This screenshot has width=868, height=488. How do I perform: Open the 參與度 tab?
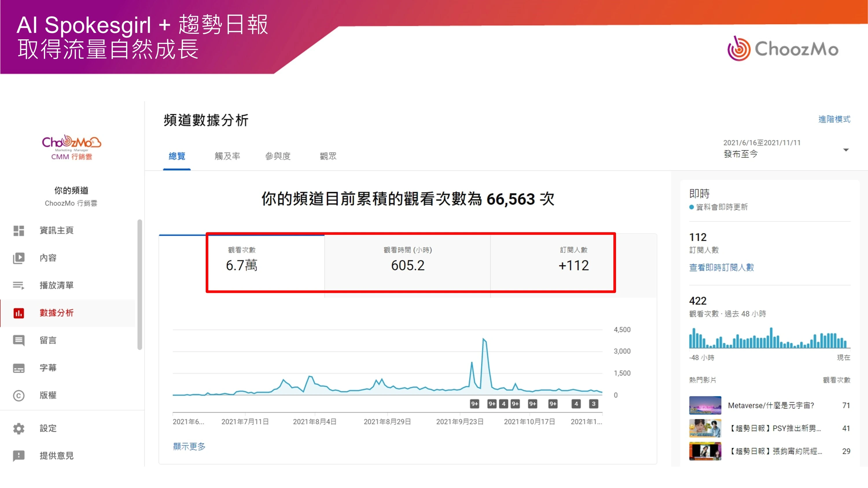[278, 156]
